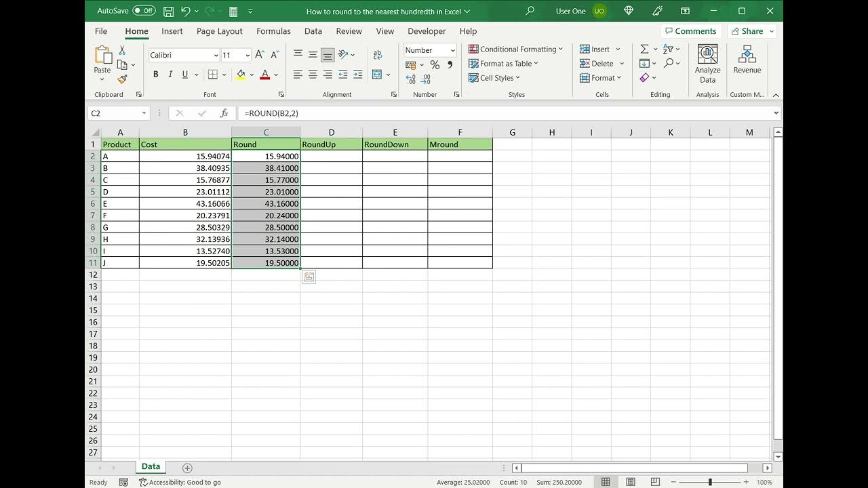Open the font size 11 dropdown

pos(248,56)
